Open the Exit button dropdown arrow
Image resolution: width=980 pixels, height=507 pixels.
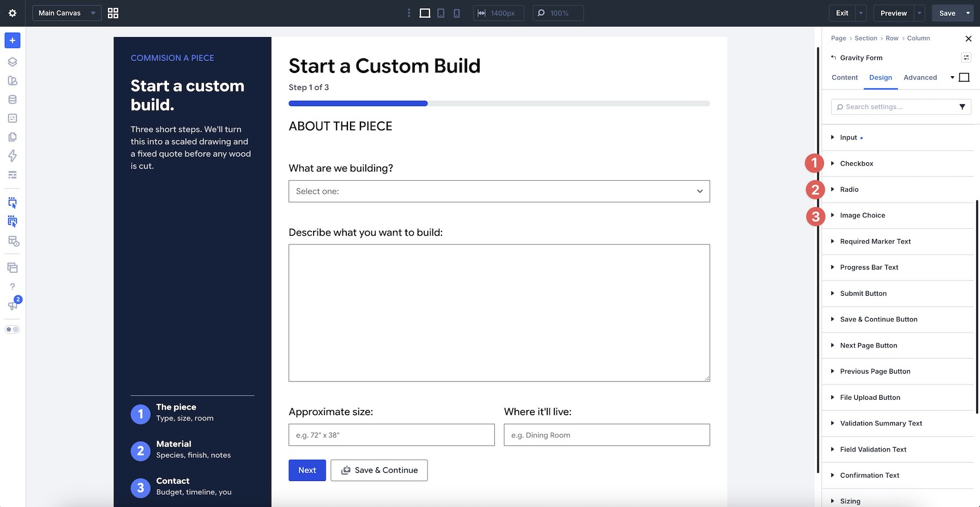coord(861,13)
